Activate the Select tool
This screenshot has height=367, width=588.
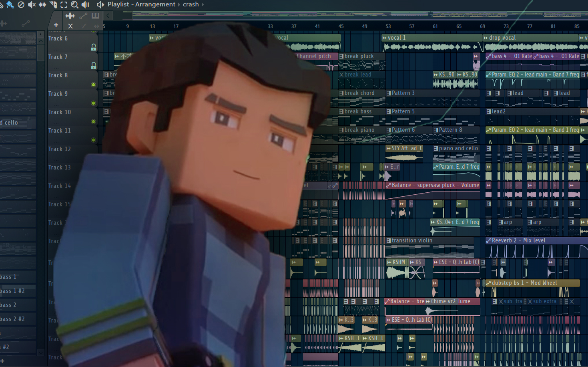(64, 4)
